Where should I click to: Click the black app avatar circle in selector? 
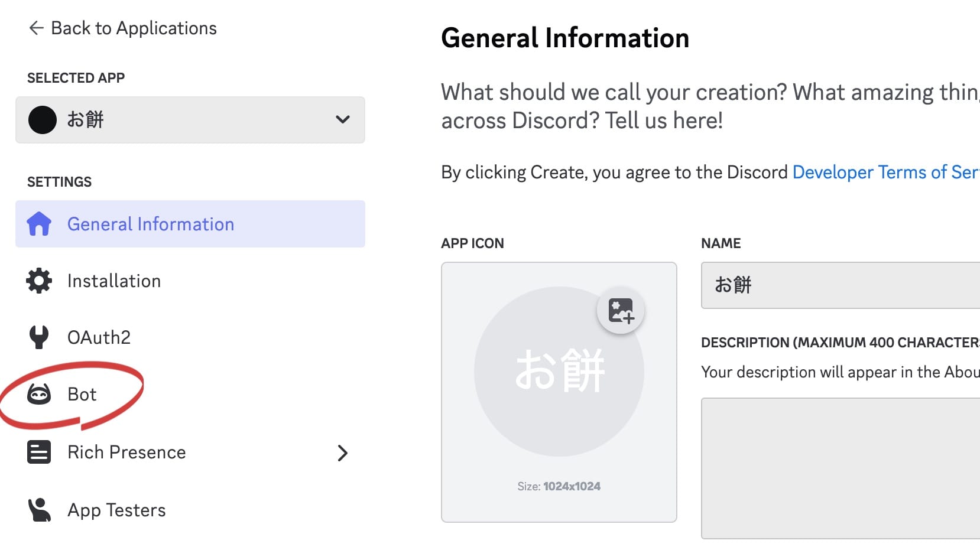43,120
